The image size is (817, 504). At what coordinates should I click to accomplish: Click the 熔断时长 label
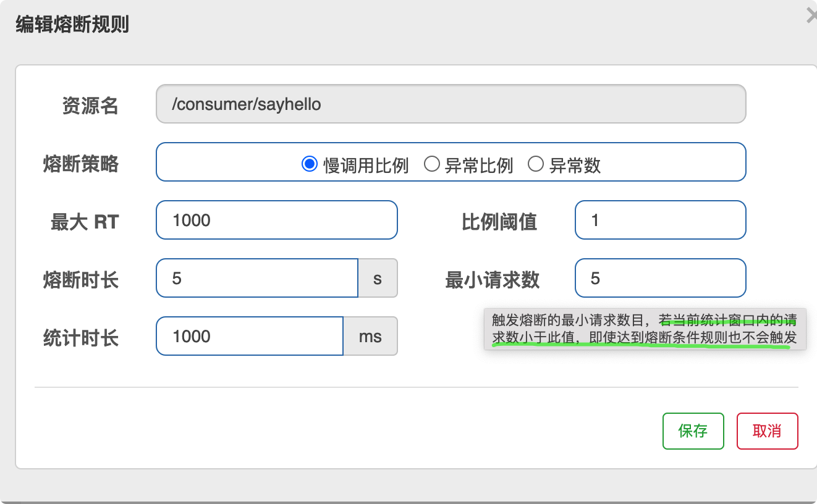click(x=81, y=280)
